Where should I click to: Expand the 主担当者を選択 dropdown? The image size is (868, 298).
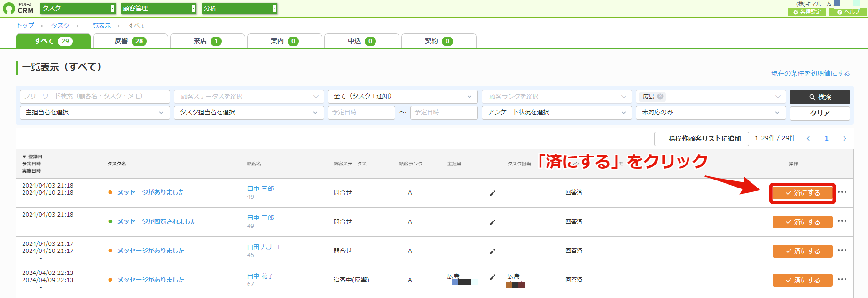tap(95, 113)
